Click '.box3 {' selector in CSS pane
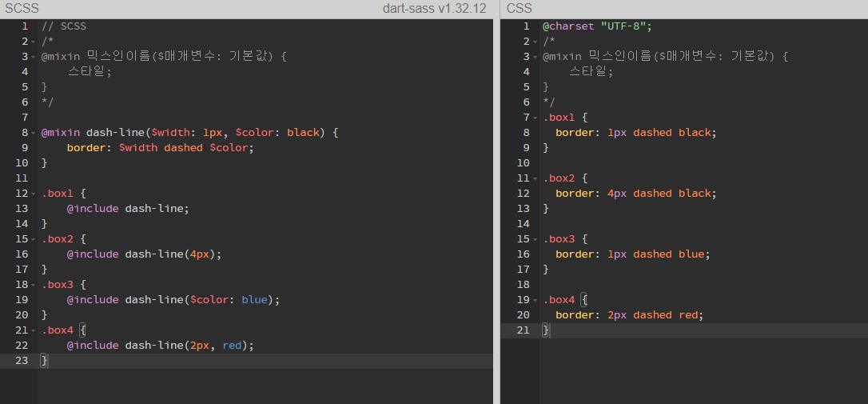The height and width of the screenshot is (404, 868). click(565, 239)
